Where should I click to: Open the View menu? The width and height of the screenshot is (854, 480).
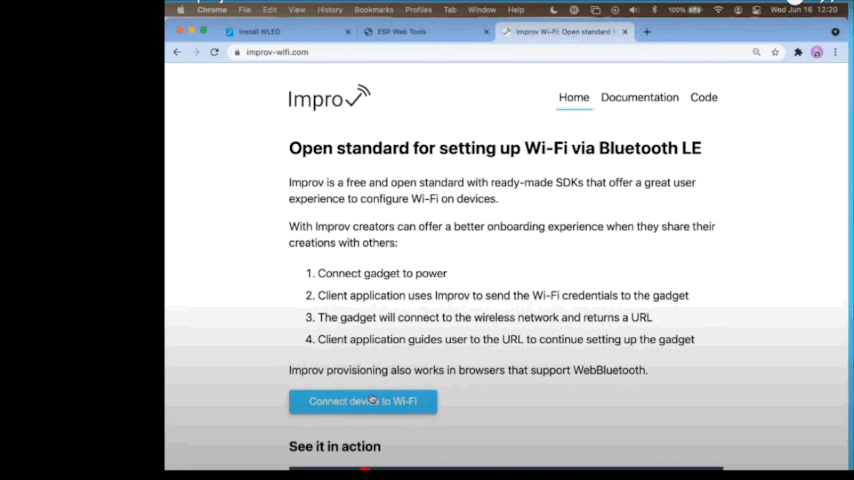coord(297,10)
